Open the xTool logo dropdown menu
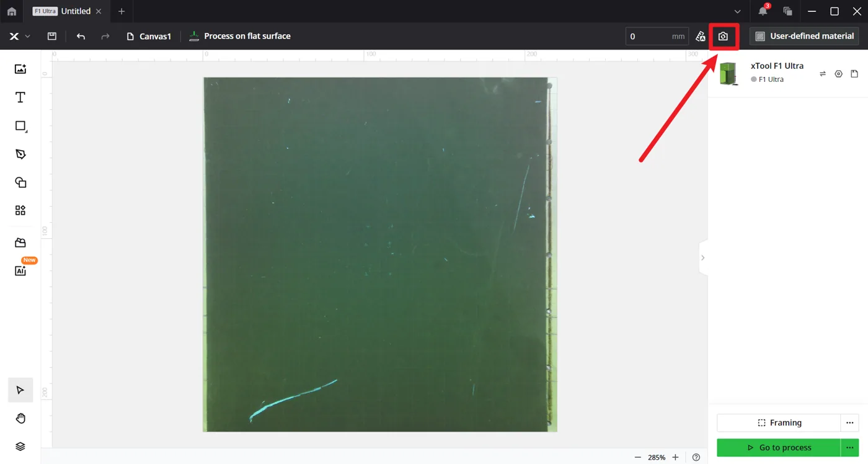868x464 pixels. click(19, 36)
